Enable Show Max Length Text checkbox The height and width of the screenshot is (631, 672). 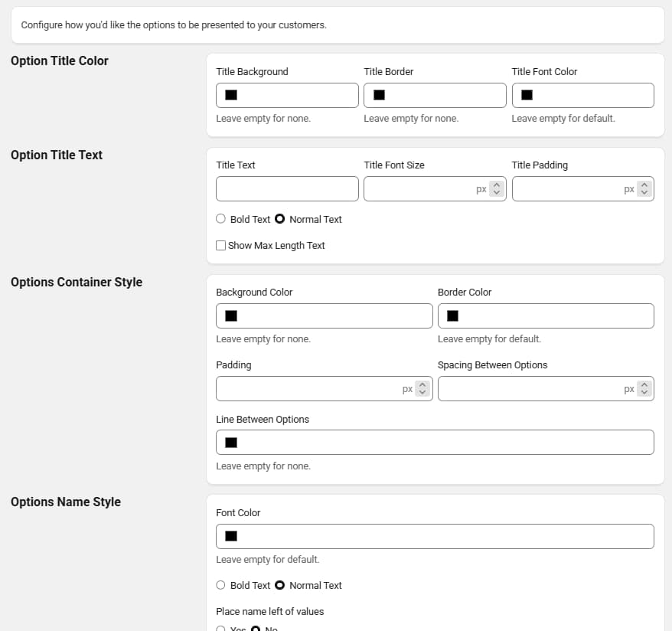(x=220, y=245)
